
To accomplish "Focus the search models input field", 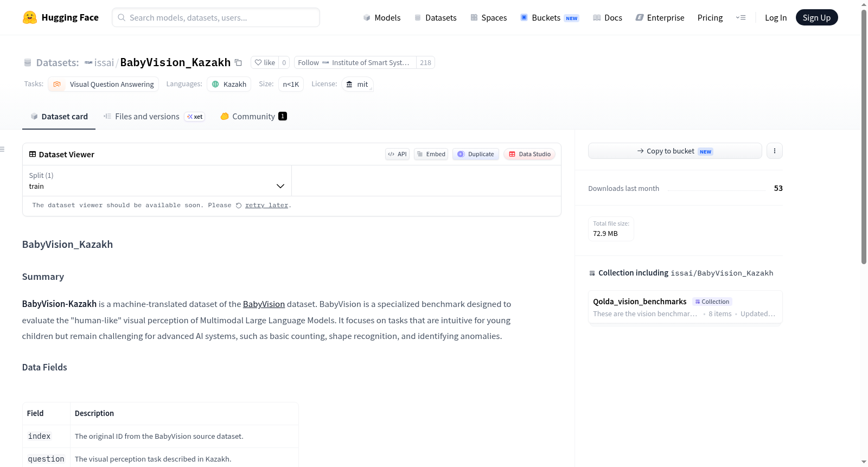I will [x=216, y=17].
